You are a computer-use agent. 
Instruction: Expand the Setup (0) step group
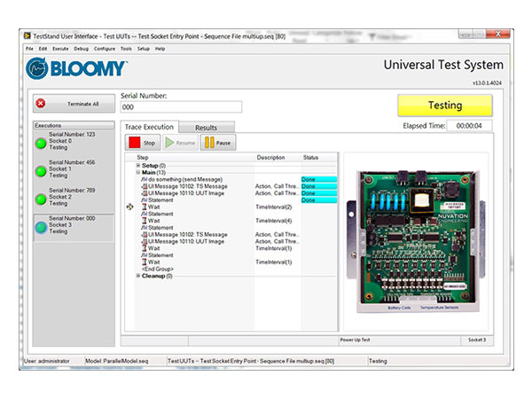click(138, 165)
